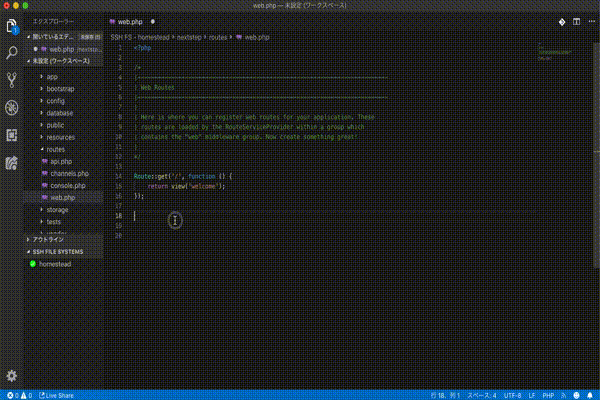This screenshot has width=600, height=400.
Task: Click the channels.php file icon
Action: tap(45, 173)
